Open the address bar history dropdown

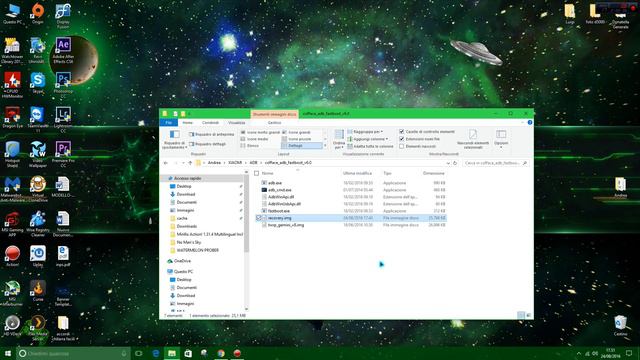tap(448, 163)
